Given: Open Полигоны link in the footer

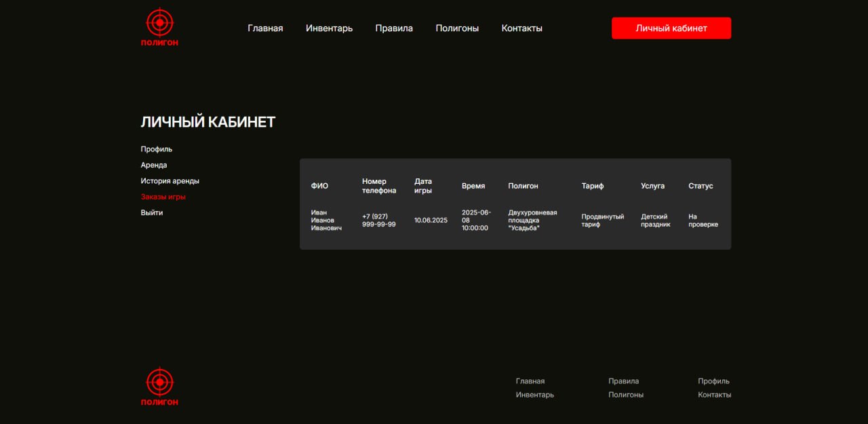Looking at the screenshot, I should (626, 395).
